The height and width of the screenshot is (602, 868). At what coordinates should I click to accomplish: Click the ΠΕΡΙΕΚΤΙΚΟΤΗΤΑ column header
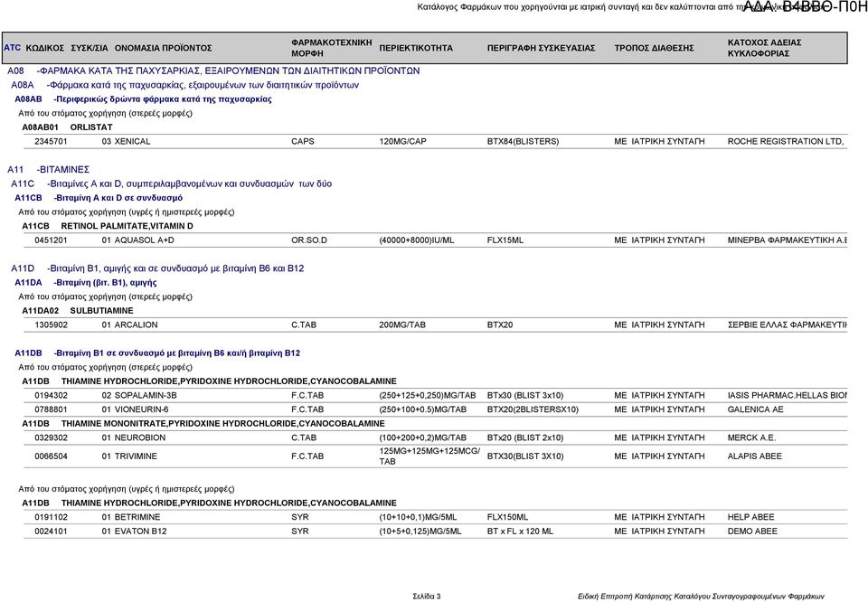point(416,48)
